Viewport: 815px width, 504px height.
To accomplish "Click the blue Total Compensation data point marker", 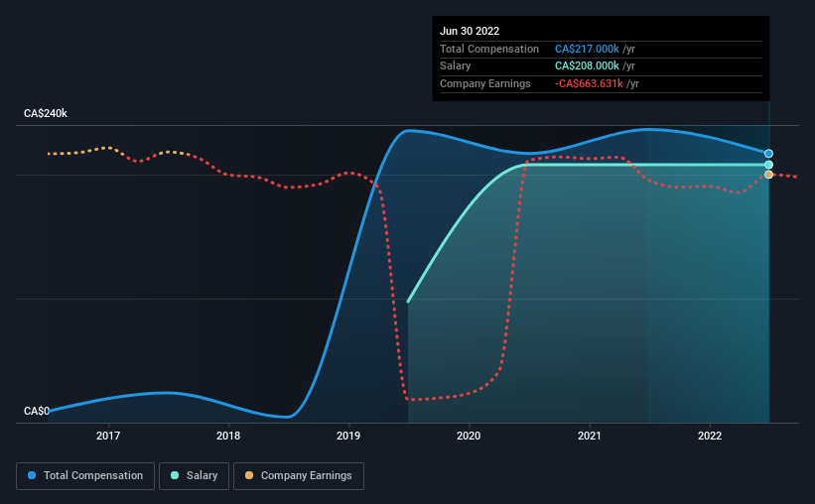I will tap(768, 153).
